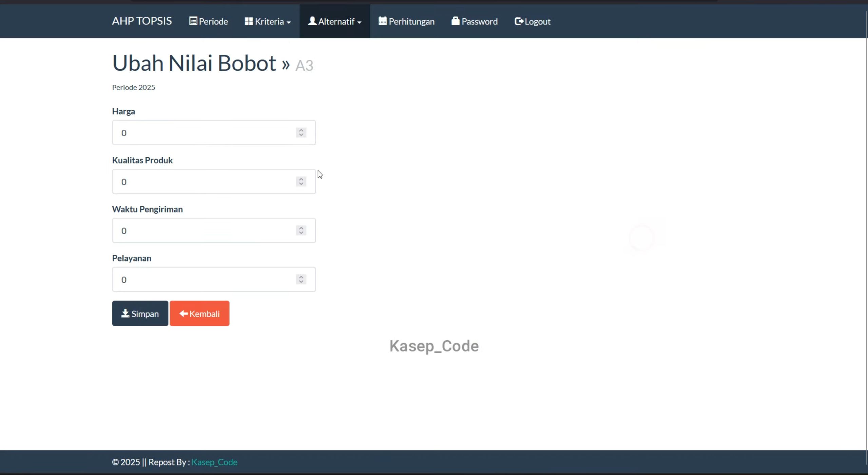The width and height of the screenshot is (868, 475).
Task: Open the Kasep_Code footer link
Action: [x=214, y=462]
